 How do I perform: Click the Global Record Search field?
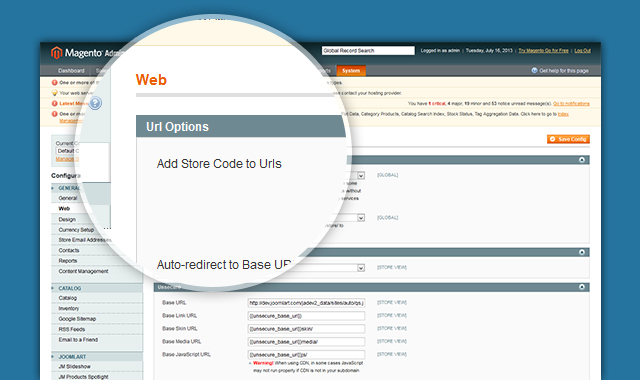click(x=368, y=51)
